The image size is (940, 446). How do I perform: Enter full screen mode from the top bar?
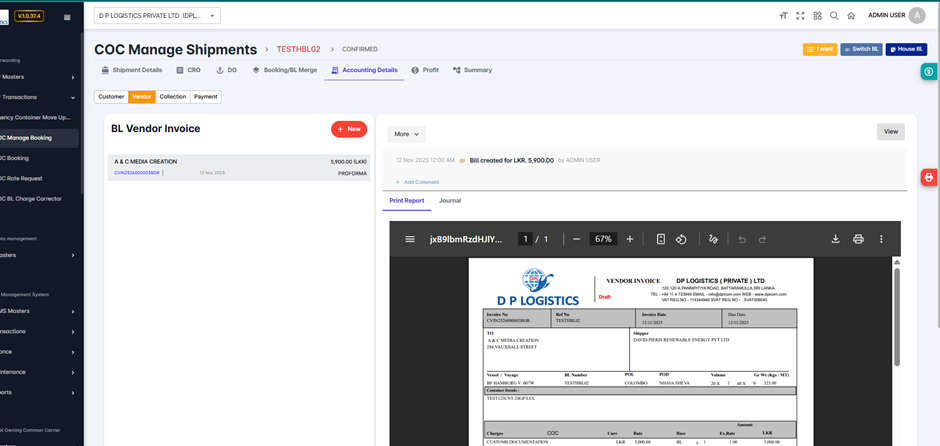[800, 16]
